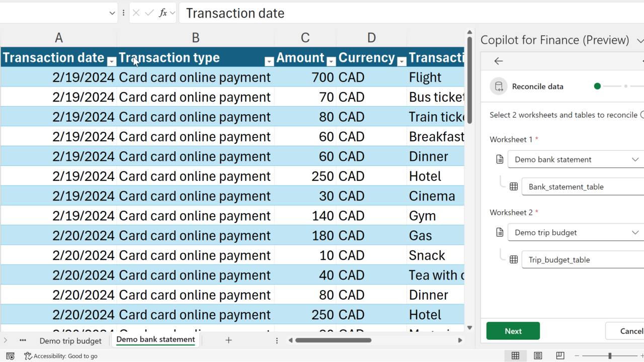Image resolution: width=644 pixels, height=362 pixels.
Task: Click the back arrow in Copilot pane
Action: [x=499, y=61]
